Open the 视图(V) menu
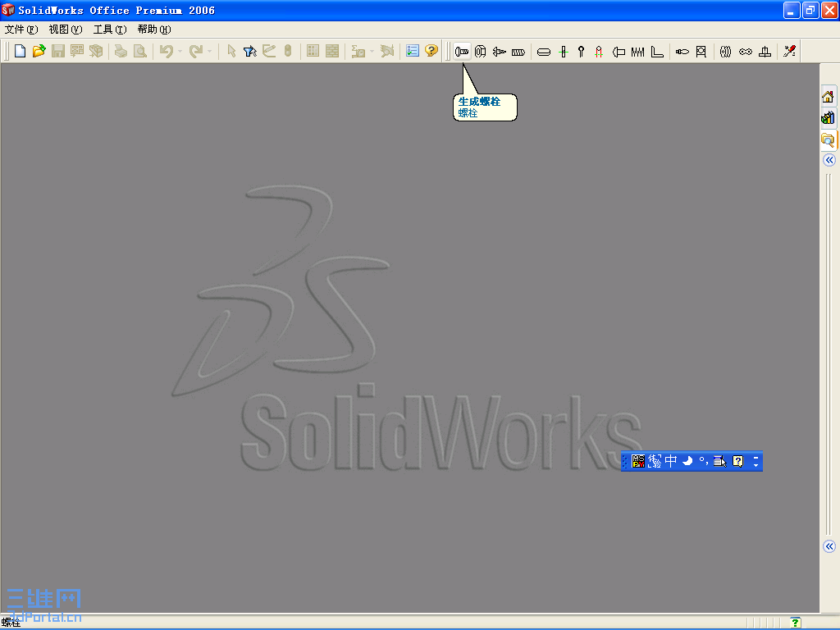This screenshot has height=630, width=840. (x=66, y=29)
